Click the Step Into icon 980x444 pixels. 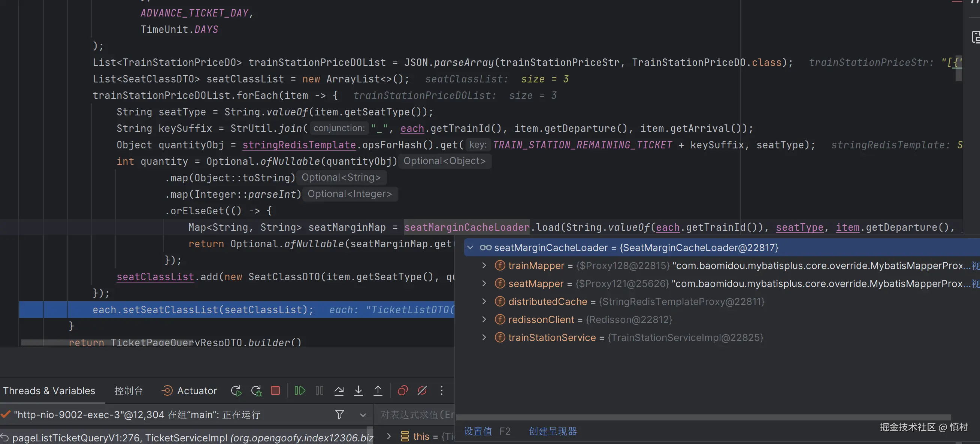coord(359,391)
